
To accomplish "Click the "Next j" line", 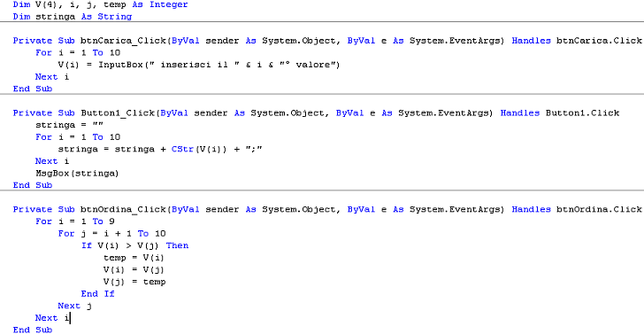I will tap(74, 306).
